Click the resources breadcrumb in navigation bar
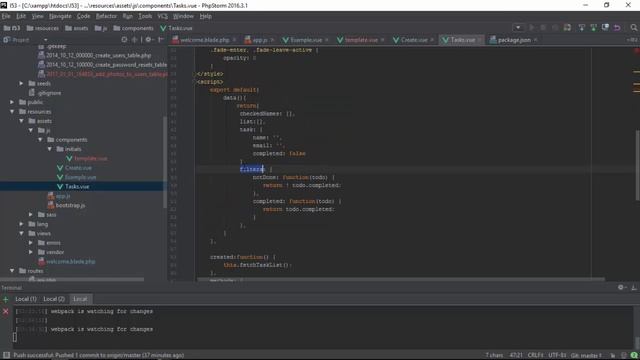640x360 pixels. [x=43, y=28]
